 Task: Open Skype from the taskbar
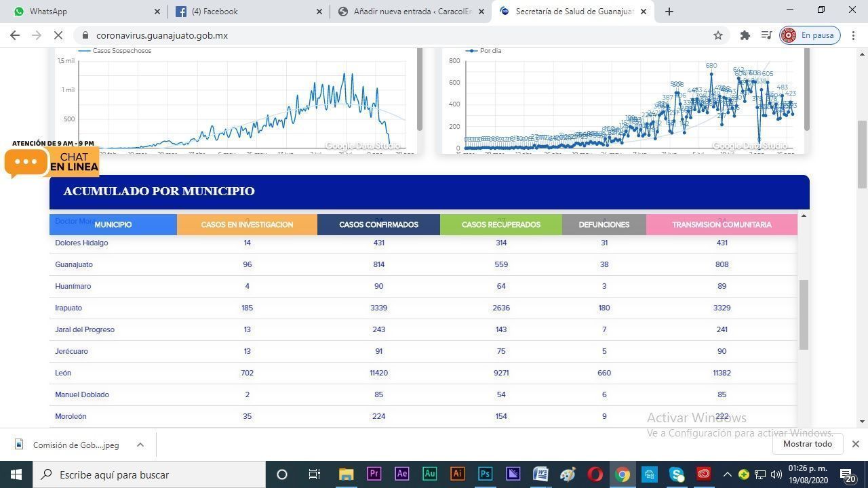(677, 474)
